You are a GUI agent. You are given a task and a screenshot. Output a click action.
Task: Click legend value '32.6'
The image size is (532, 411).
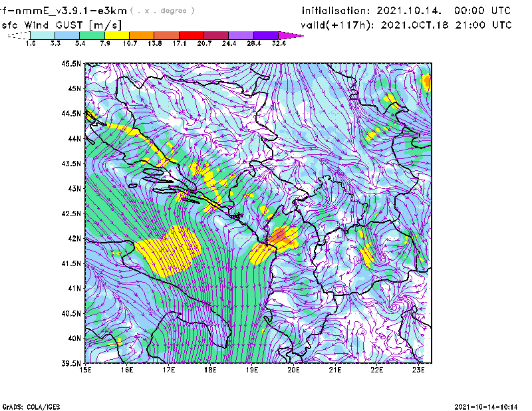(279, 43)
